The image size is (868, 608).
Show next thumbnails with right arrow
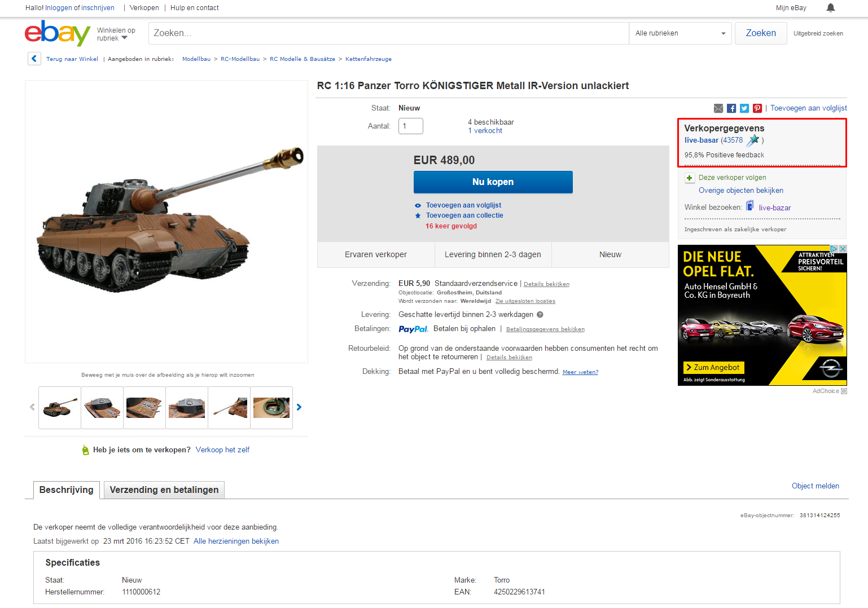click(299, 407)
